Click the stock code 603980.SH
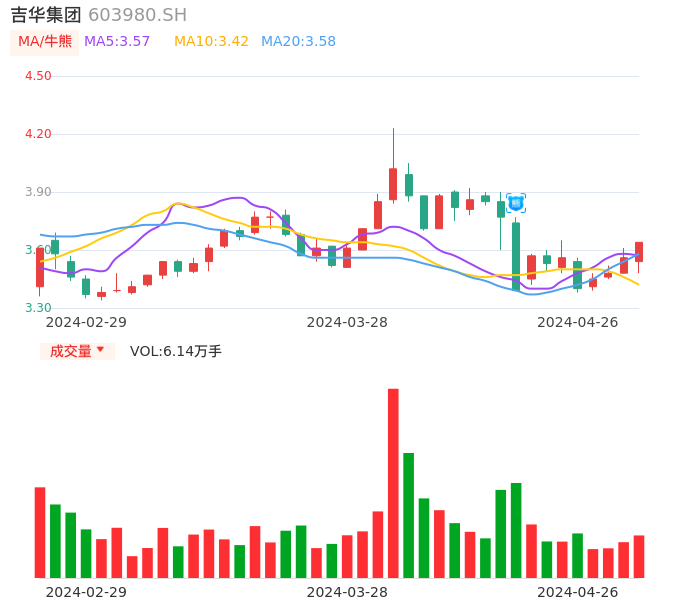Viewport: 686px width, 606px height. [x=137, y=15]
